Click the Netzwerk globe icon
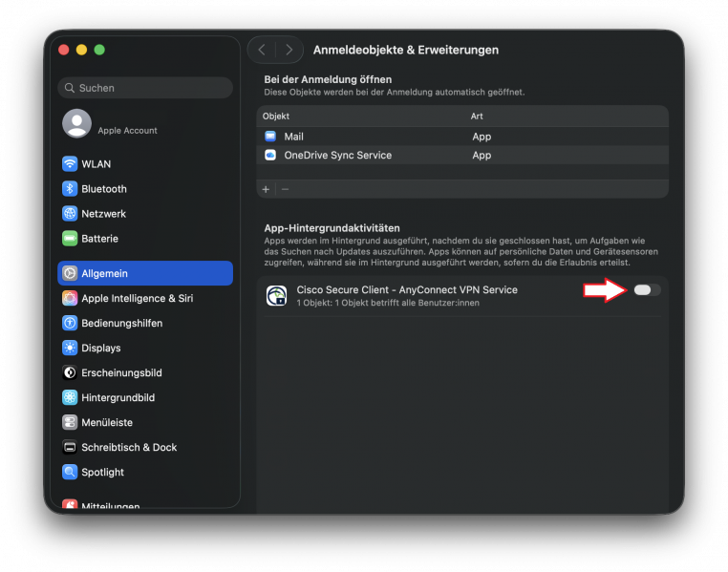Image resolution: width=728 pixels, height=572 pixels. pyautogui.click(x=70, y=213)
